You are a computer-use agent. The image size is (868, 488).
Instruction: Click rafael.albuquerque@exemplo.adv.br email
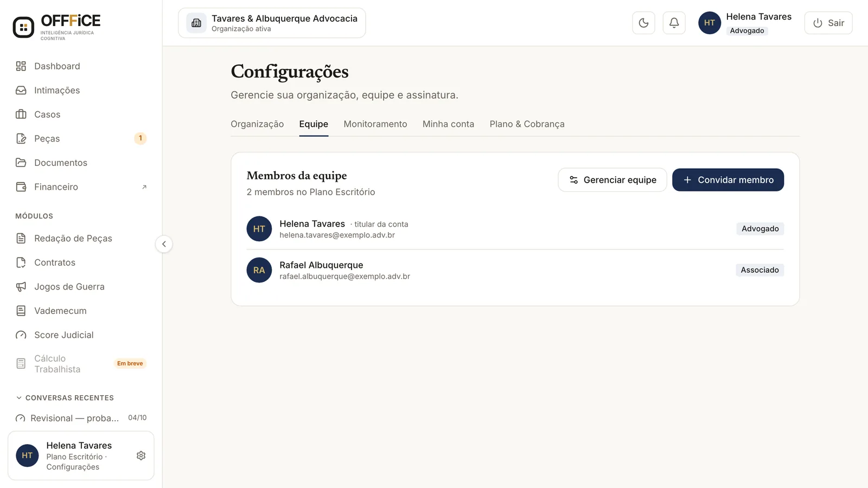pos(344,277)
